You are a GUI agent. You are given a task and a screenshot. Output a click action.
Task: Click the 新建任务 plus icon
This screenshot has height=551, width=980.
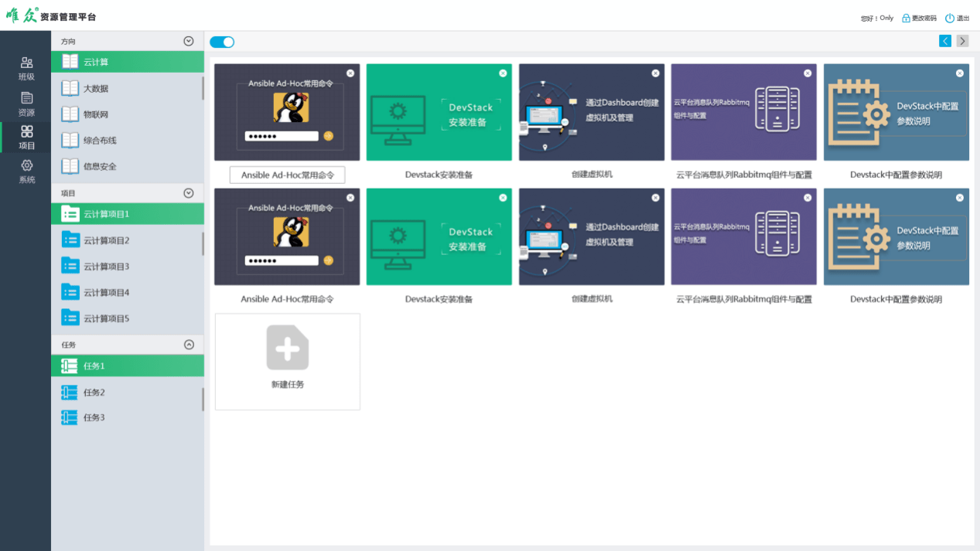click(x=288, y=348)
